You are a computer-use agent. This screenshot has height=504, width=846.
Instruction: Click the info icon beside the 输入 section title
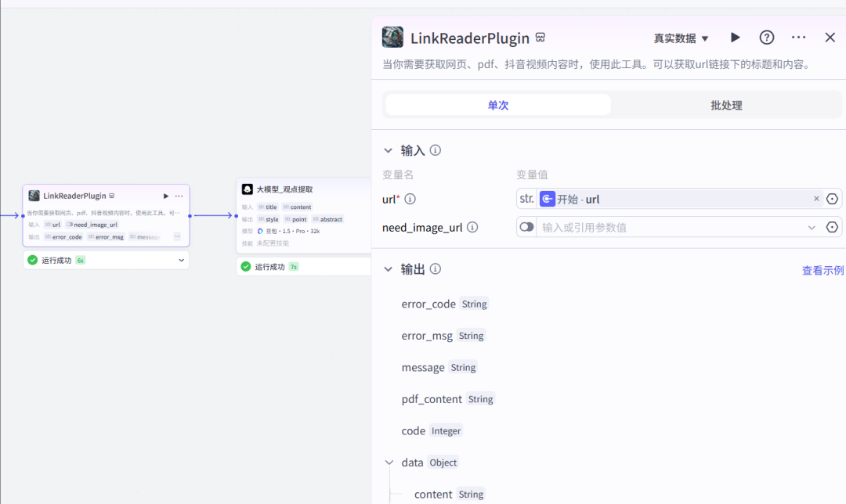tap(436, 149)
